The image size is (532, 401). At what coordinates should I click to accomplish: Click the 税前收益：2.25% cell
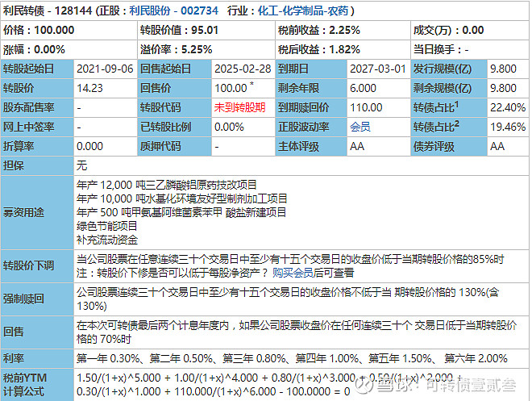[x=343, y=30]
